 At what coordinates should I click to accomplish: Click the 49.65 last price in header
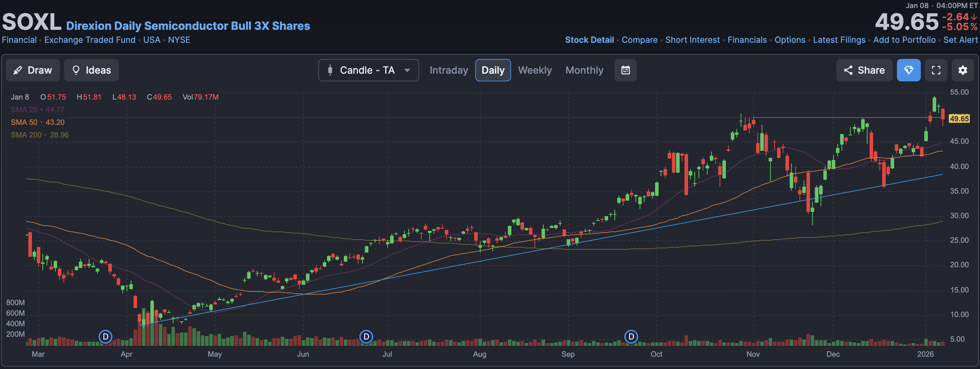(907, 22)
